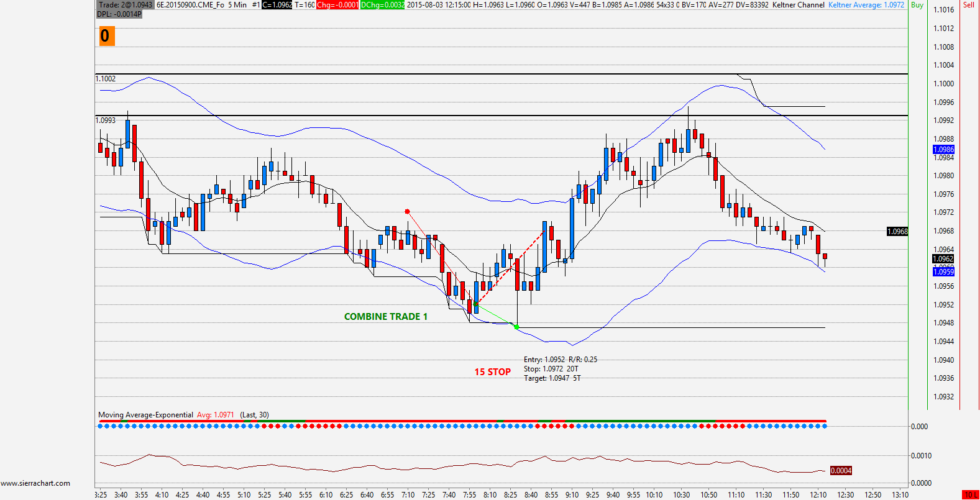Click the 0.0010 subgraph scale label
980x500 pixels.
pyautogui.click(x=921, y=456)
